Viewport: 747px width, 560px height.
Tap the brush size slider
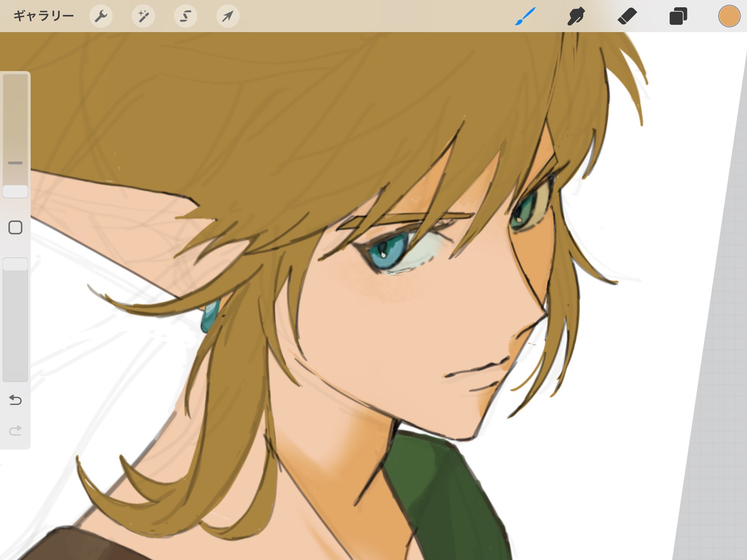(16, 136)
